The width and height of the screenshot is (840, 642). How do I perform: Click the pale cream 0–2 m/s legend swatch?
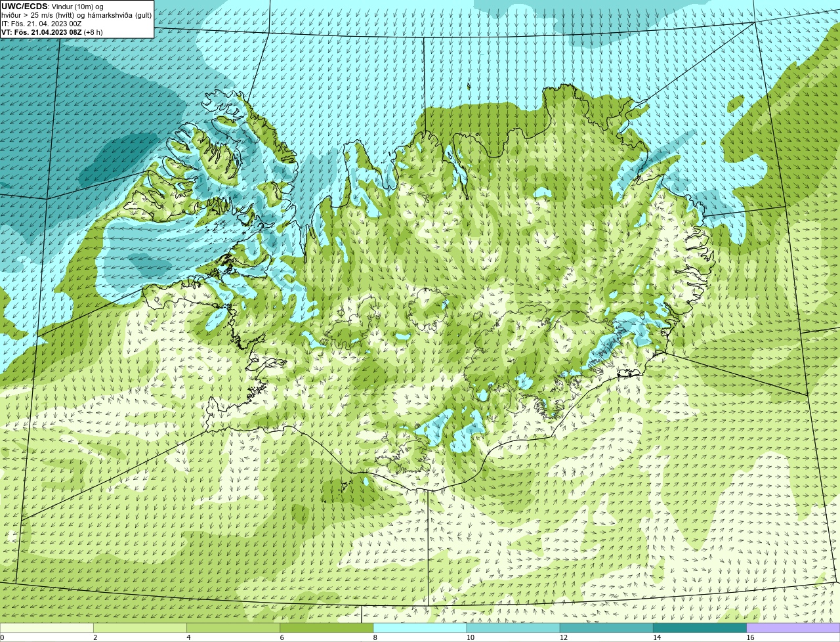click(x=47, y=628)
